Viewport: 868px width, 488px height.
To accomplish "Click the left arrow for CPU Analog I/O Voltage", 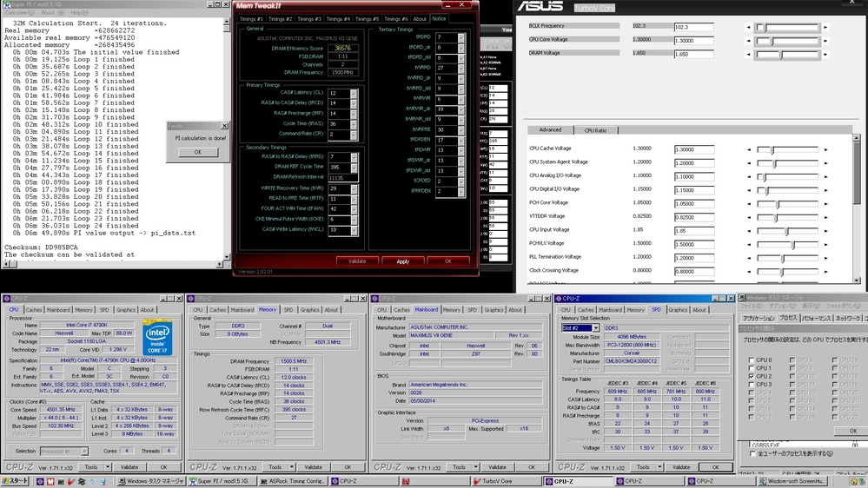I will 748,176.
